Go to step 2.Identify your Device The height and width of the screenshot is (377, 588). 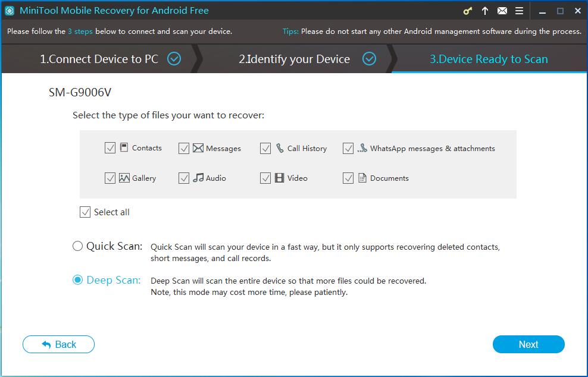pos(295,59)
